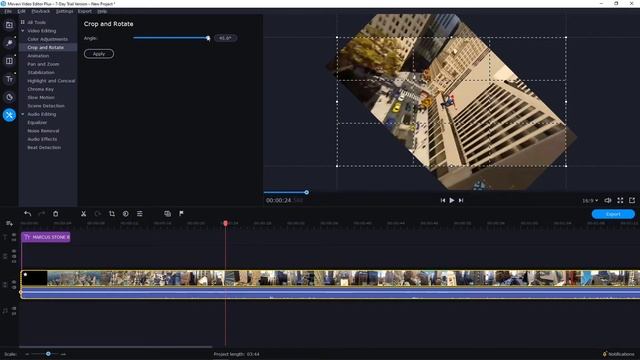Mute preview with the volume icon

pyautogui.click(x=608, y=200)
